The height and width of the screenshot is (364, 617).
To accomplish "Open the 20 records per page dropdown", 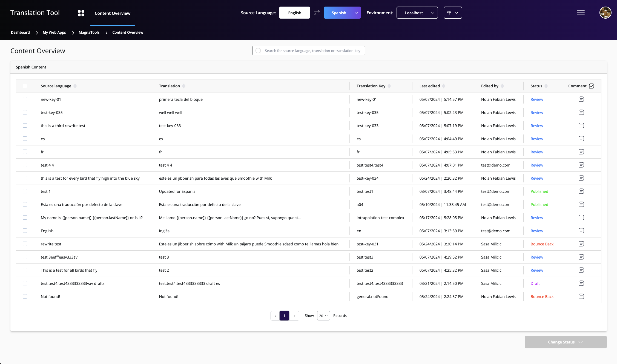I will point(323,316).
